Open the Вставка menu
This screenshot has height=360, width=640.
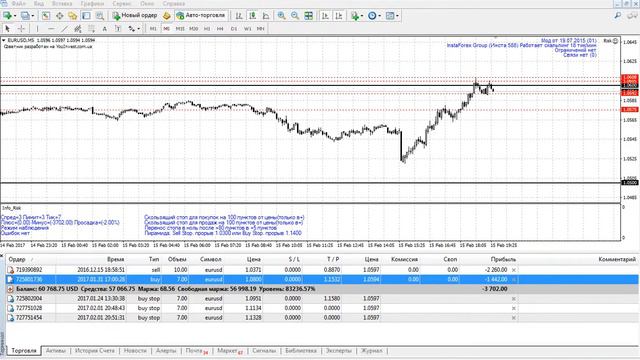pos(62,3)
